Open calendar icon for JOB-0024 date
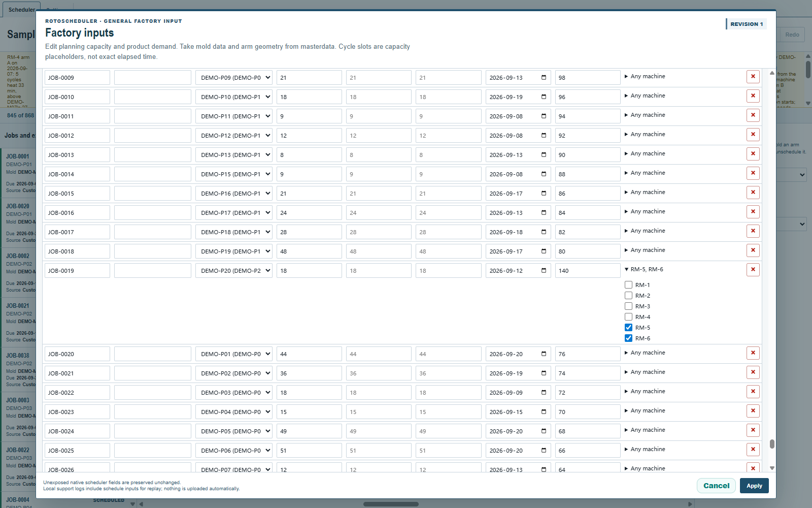Screen dimensions: 812x508 pos(544,431)
